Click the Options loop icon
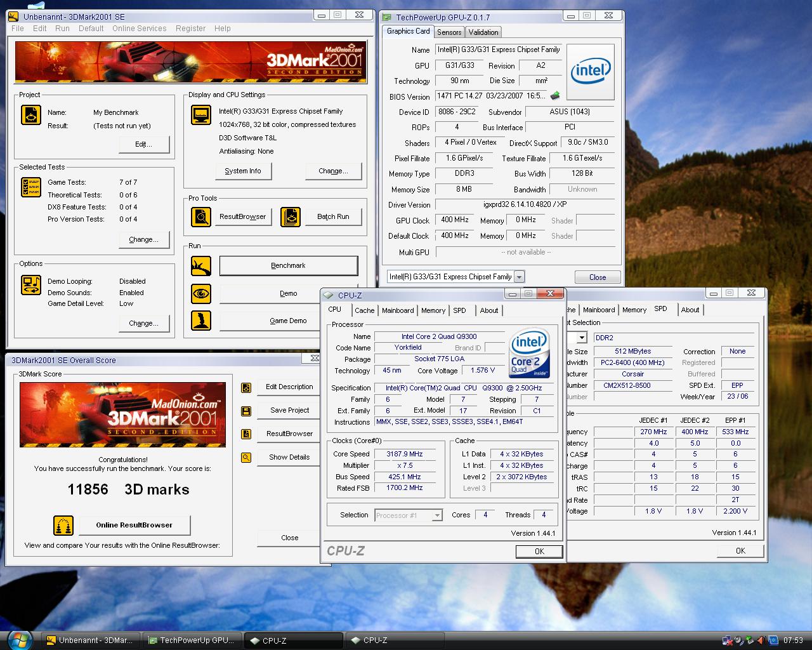This screenshot has width=812, height=650. [31, 285]
